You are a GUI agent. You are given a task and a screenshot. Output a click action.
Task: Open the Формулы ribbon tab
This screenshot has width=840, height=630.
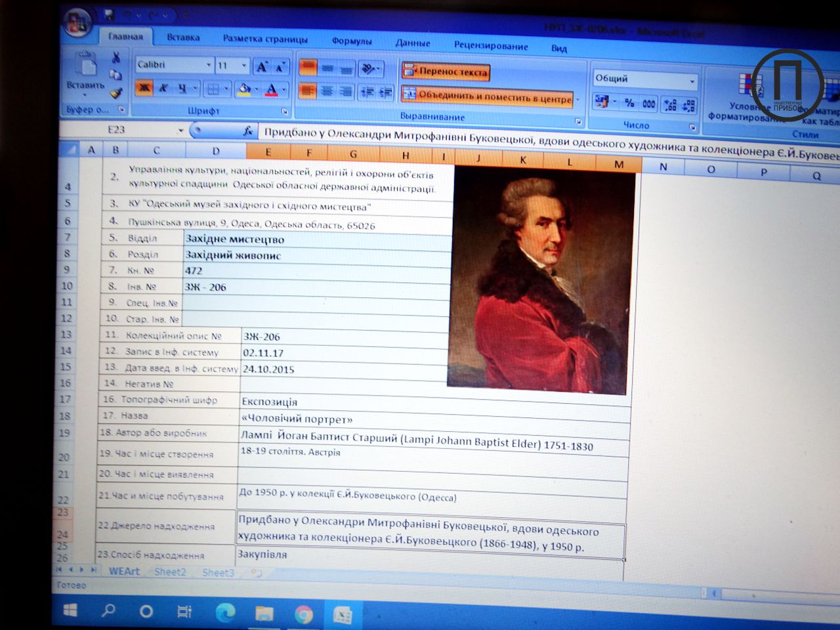(352, 41)
